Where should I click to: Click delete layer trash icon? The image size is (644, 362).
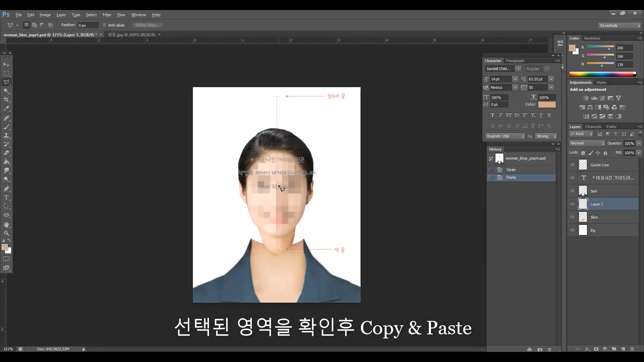[632, 349]
